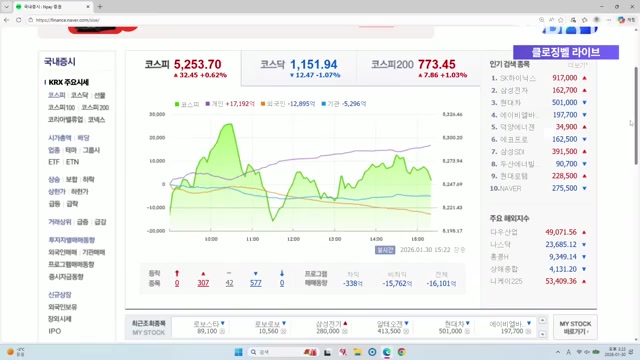Open a new browser tab with the plus icon
This screenshot has width=640, height=360.
(x=100, y=7)
